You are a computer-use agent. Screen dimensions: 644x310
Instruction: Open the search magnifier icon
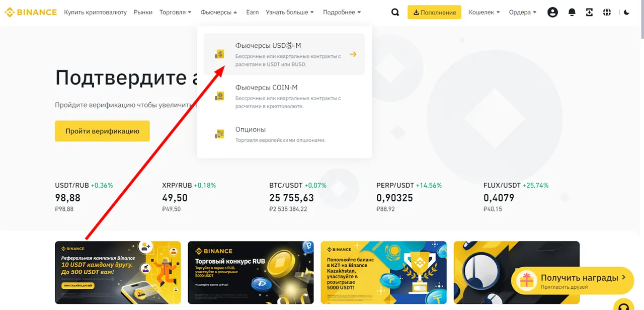click(395, 13)
